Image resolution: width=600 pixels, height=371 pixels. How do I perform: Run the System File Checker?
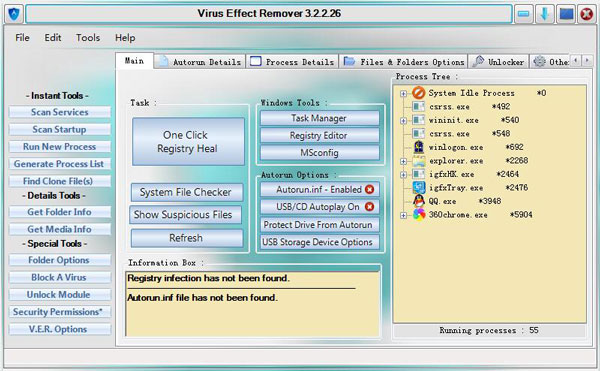pyautogui.click(x=187, y=192)
